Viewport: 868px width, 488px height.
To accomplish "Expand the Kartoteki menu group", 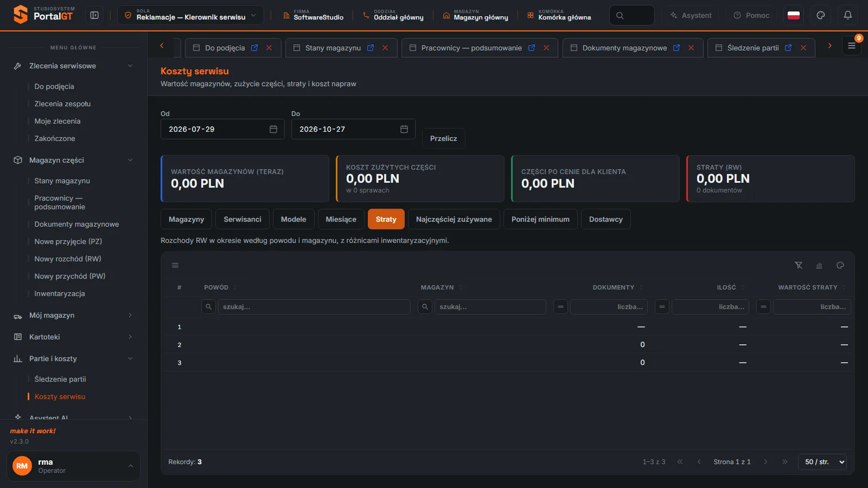I will (73, 337).
